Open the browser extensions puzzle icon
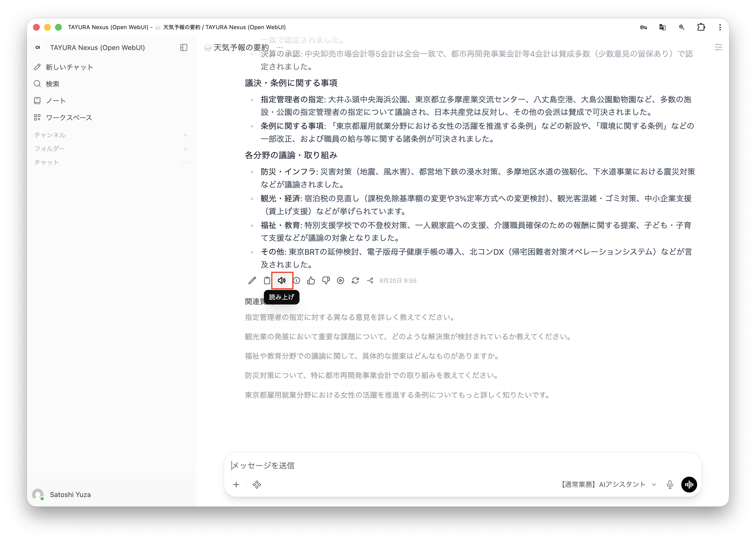This screenshot has height=542, width=756. pyautogui.click(x=701, y=27)
